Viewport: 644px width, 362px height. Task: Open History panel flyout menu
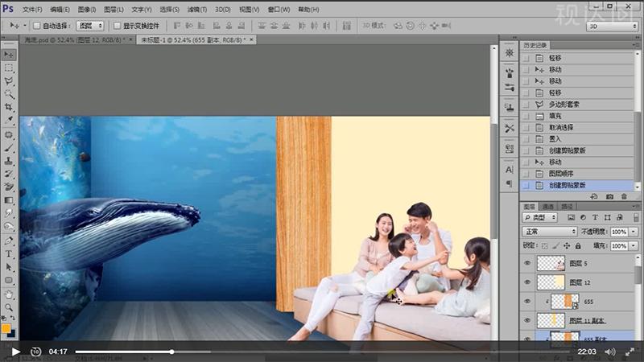[638, 45]
